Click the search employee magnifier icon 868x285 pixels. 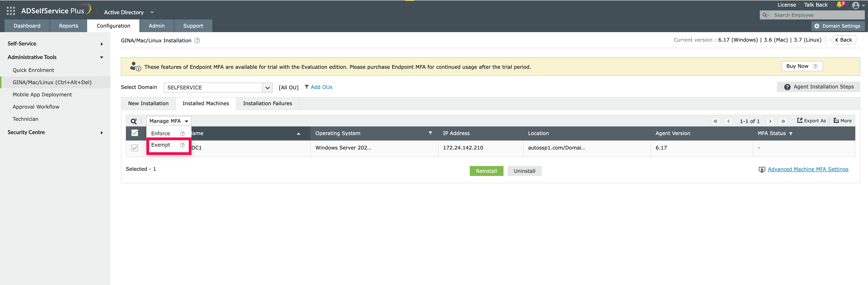(x=766, y=15)
